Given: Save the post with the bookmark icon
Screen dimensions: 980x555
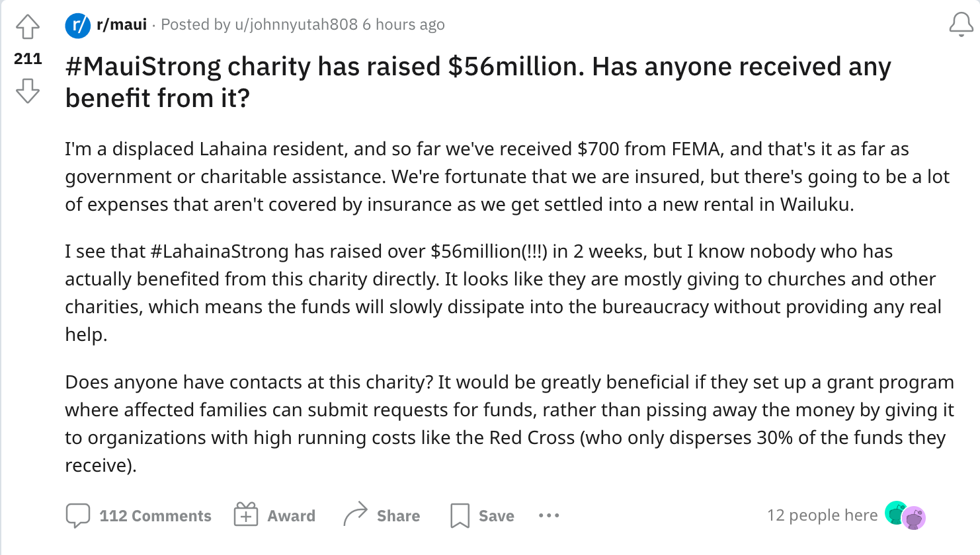Looking at the screenshot, I should (482, 515).
